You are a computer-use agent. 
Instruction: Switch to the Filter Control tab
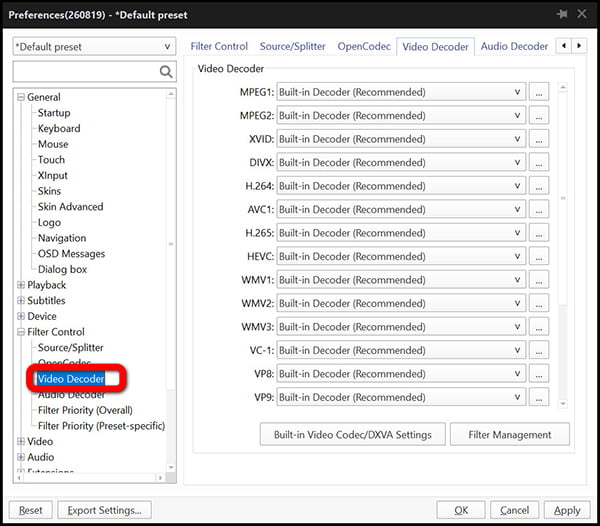coord(219,46)
